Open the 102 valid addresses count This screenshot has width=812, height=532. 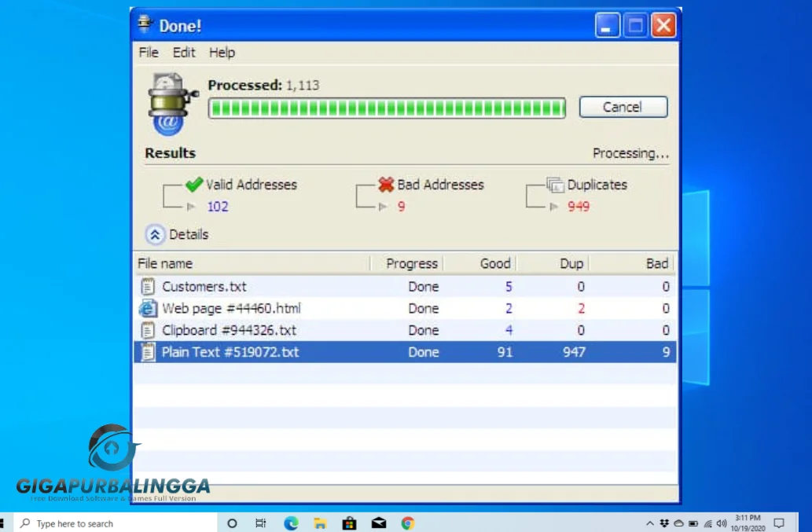pos(218,207)
